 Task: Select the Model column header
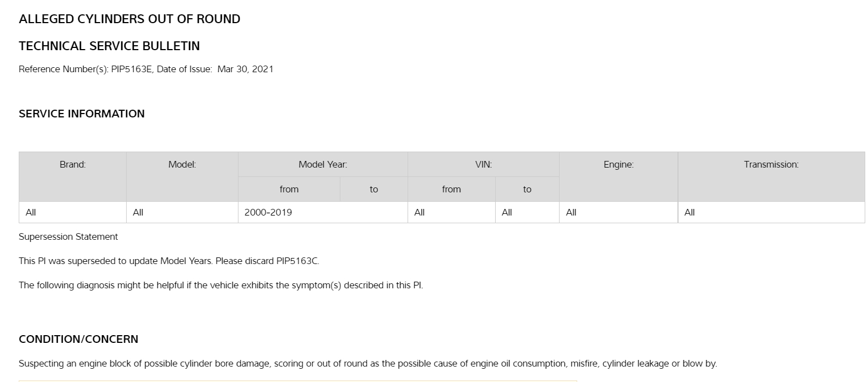(182, 164)
